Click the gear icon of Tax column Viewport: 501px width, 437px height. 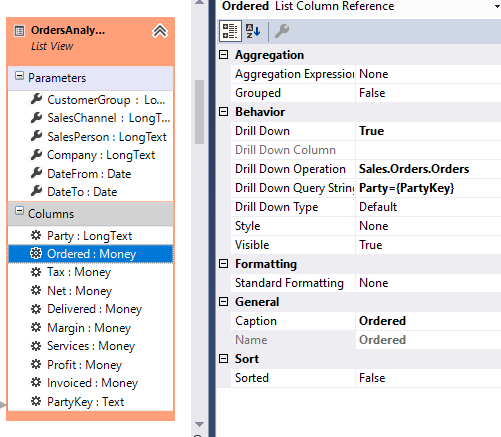tap(36, 272)
